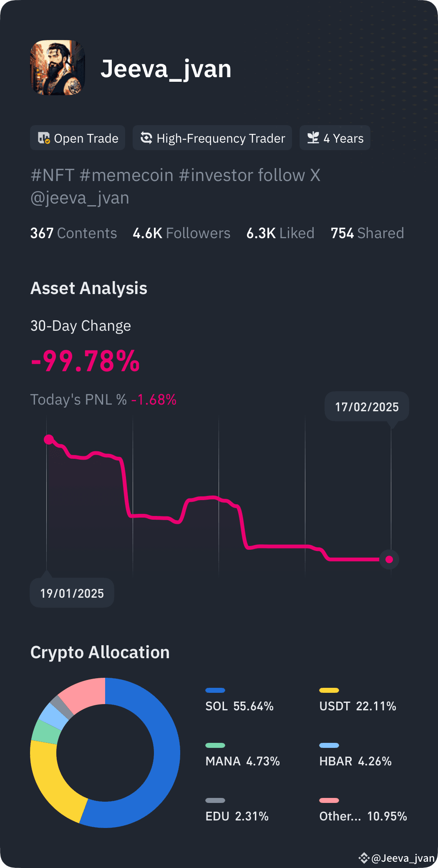Expand the truncated Other... legend label
This screenshot has width=438, height=868.
pos(340,816)
